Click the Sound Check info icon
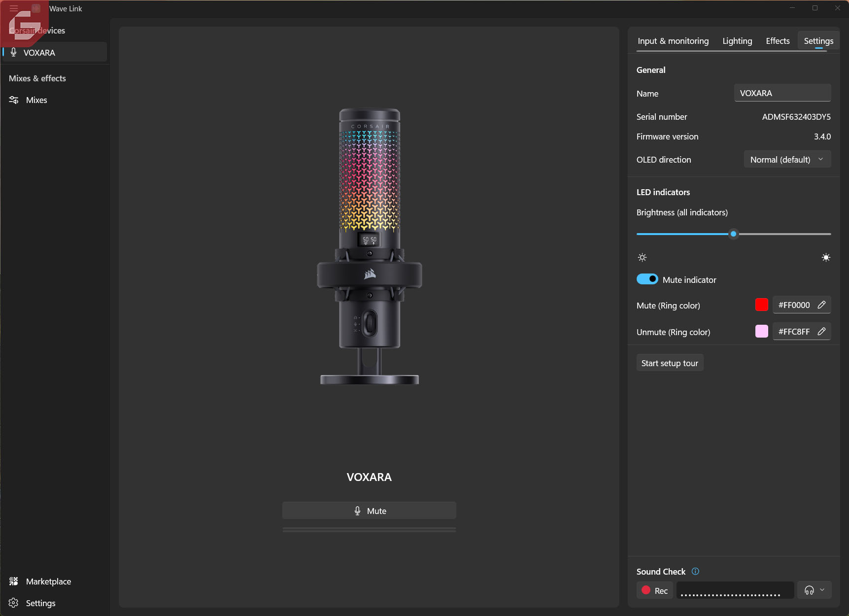Image resolution: width=849 pixels, height=616 pixels. pyautogui.click(x=695, y=572)
